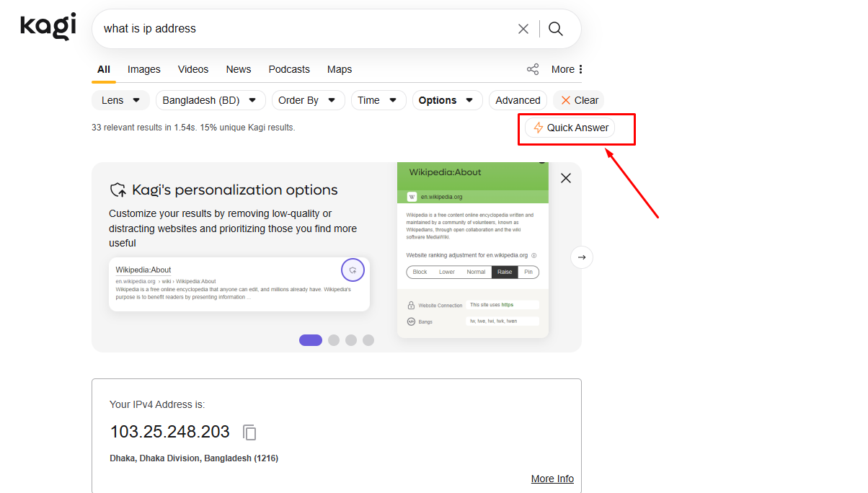Select the second carousel page dot
The height and width of the screenshot is (493, 868).
point(334,340)
